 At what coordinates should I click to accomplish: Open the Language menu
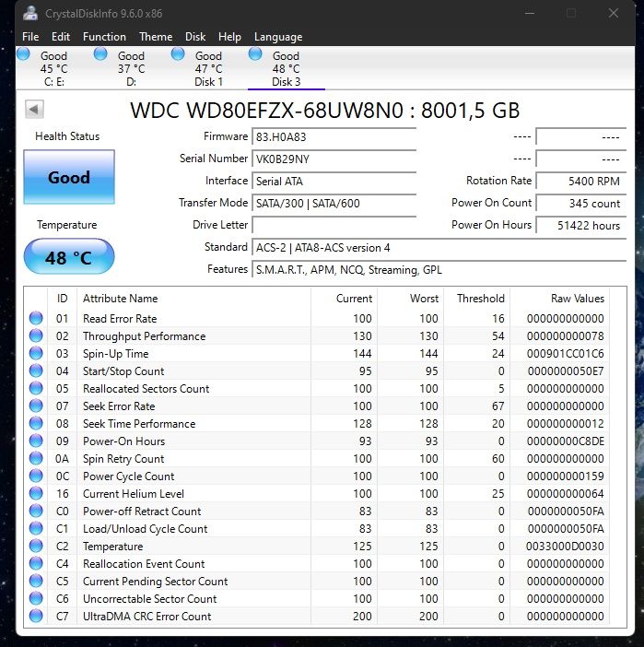[x=278, y=37]
